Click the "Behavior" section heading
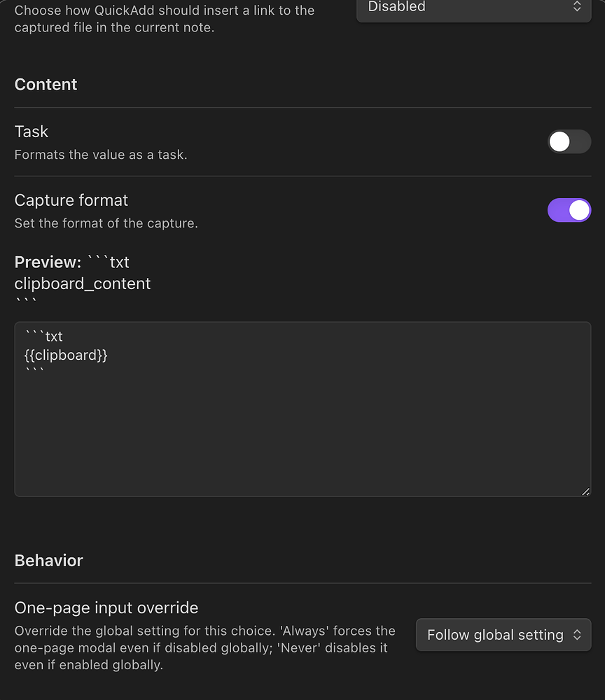This screenshot has height=700, width=605. pos(48,560)
